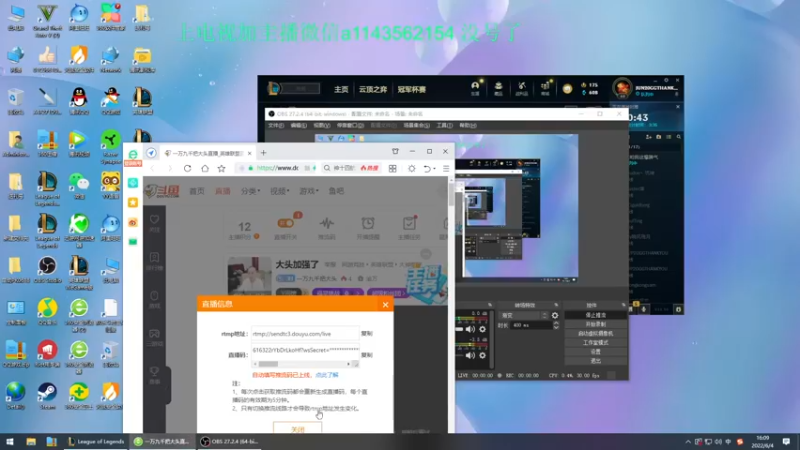Click OBS 开始录制 button
Screen dimensions: 800x450
point(595,324)
